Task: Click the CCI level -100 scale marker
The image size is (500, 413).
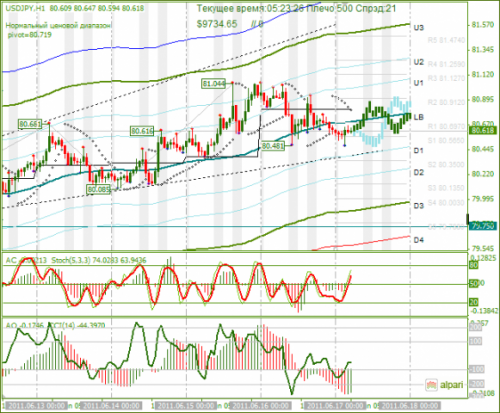Action: [476, 369]
